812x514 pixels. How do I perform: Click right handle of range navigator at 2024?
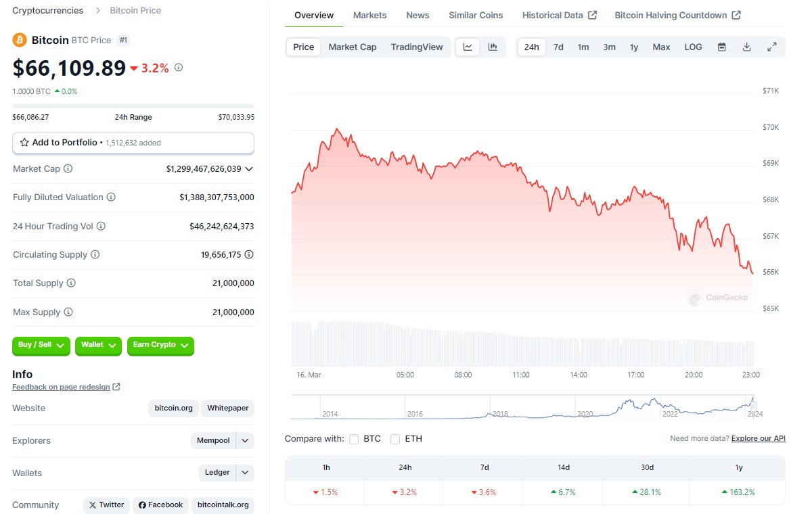[x=753, y=407]
